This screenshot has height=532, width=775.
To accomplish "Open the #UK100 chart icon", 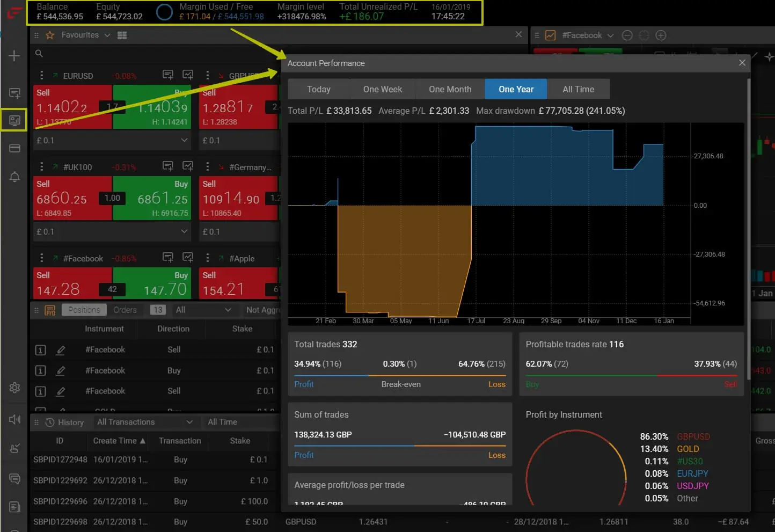I will [188, 166].
